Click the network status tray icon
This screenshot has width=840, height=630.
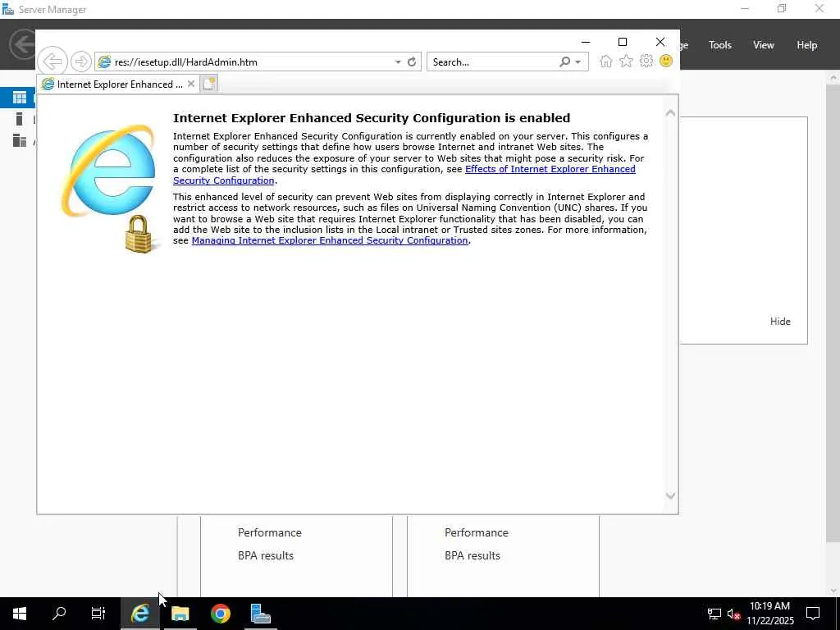coord(714,614)
